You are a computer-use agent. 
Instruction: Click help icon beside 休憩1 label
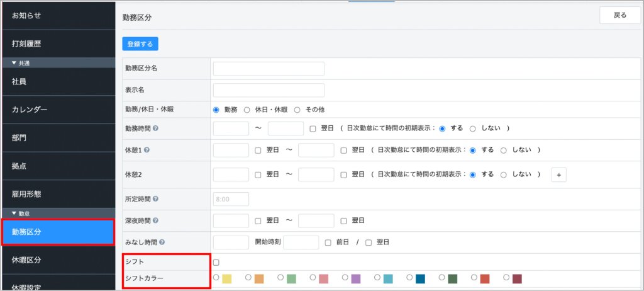[147, 150]
